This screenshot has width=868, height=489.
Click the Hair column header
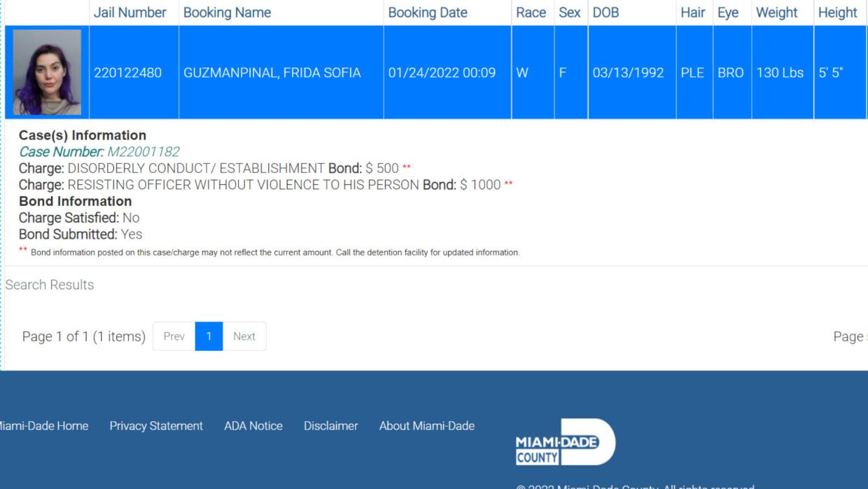tap(693, 13)
